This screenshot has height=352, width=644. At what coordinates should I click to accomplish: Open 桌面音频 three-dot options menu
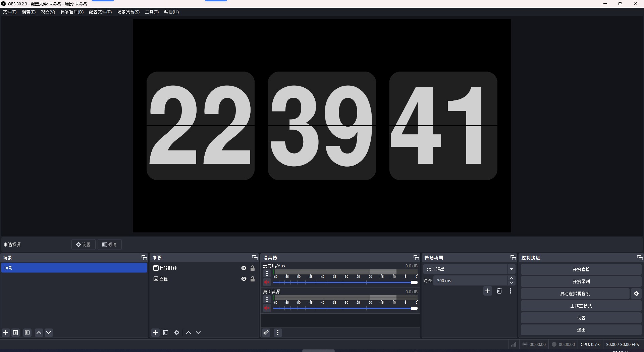tap(267, 299)
